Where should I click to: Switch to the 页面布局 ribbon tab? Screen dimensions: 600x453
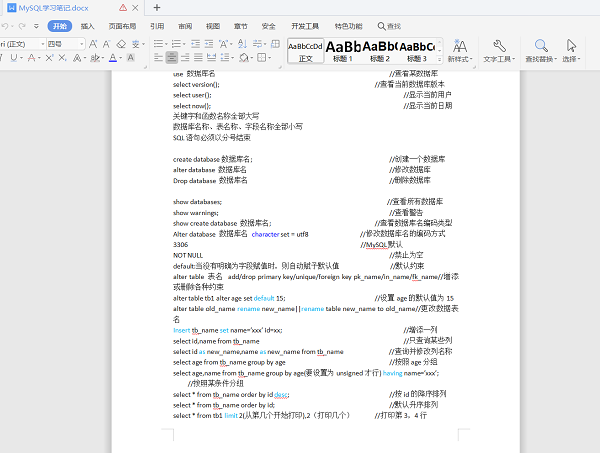tap(123, 26)
